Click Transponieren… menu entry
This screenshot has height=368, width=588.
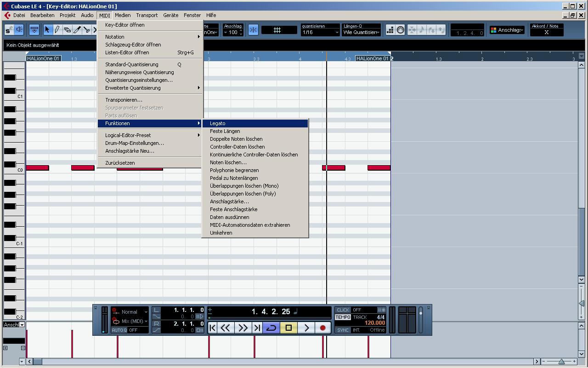(x=150, y=100)
